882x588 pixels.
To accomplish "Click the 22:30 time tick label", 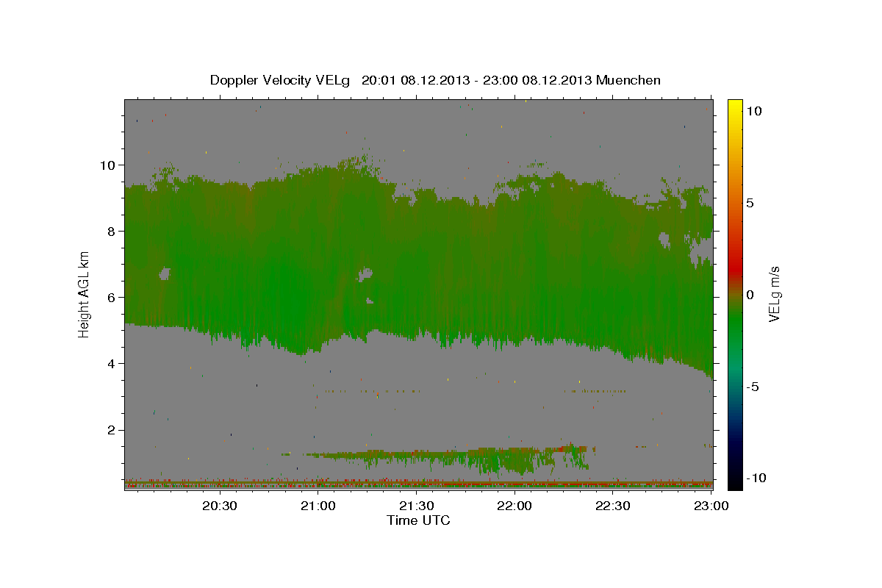I will [612, 506].
